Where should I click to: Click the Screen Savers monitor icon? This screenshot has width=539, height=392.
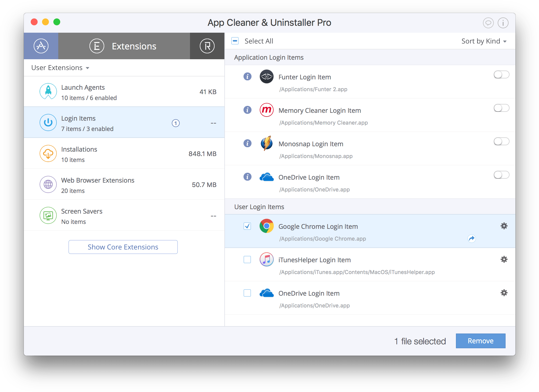coord(48,215)
